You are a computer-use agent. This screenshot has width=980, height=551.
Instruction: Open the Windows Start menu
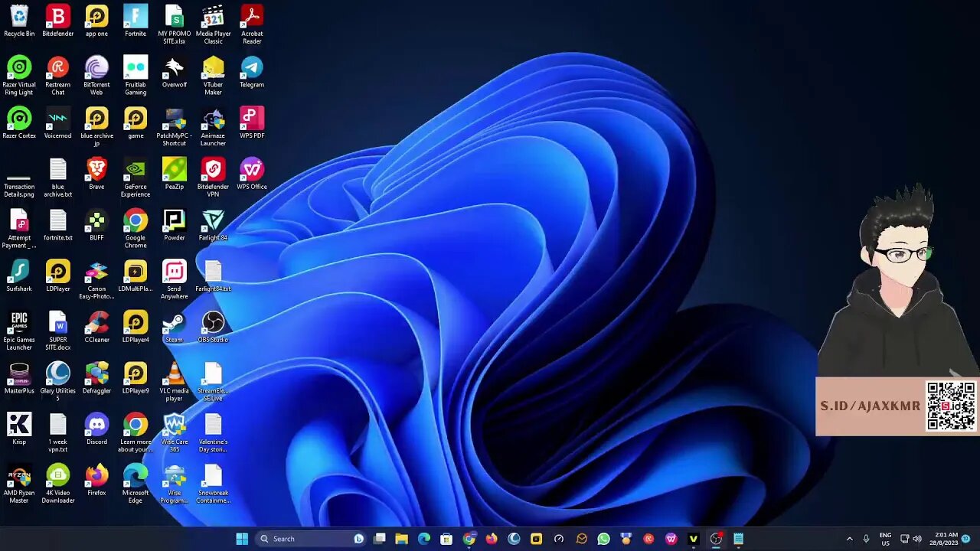pos(242,539)
